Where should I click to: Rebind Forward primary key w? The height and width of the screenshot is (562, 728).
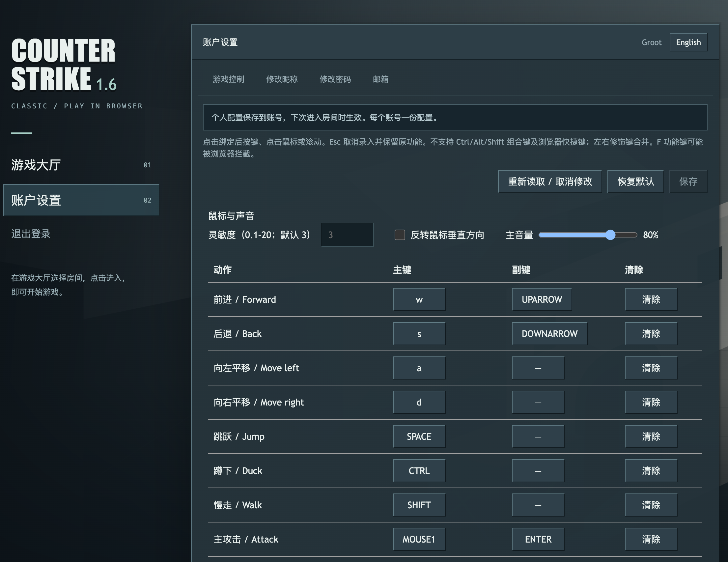click(x=419, y=299)
